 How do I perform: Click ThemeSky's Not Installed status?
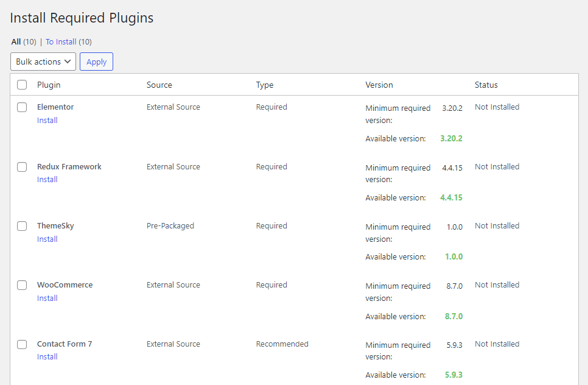tap(497, 226)
